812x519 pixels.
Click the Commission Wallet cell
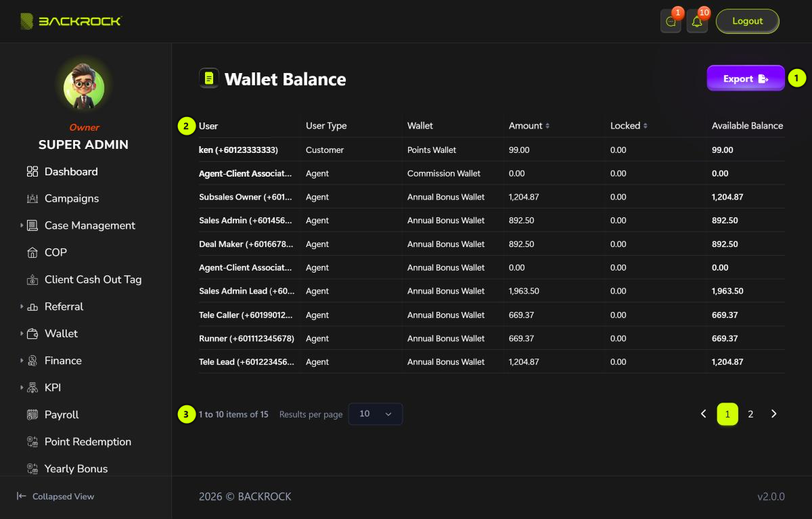pos(444,173)
